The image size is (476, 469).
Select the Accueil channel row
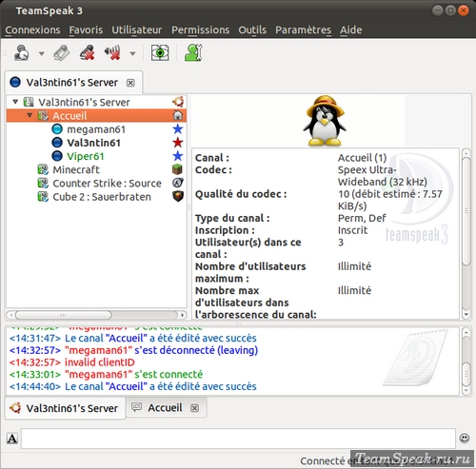point(96,115)
